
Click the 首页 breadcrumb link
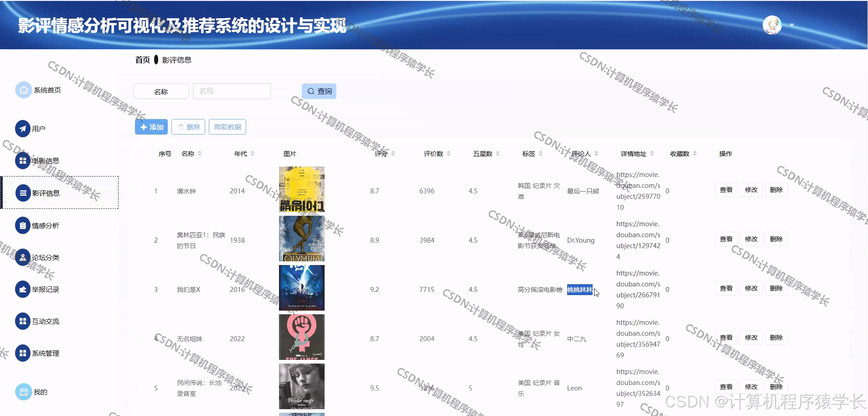click(143, 60)
